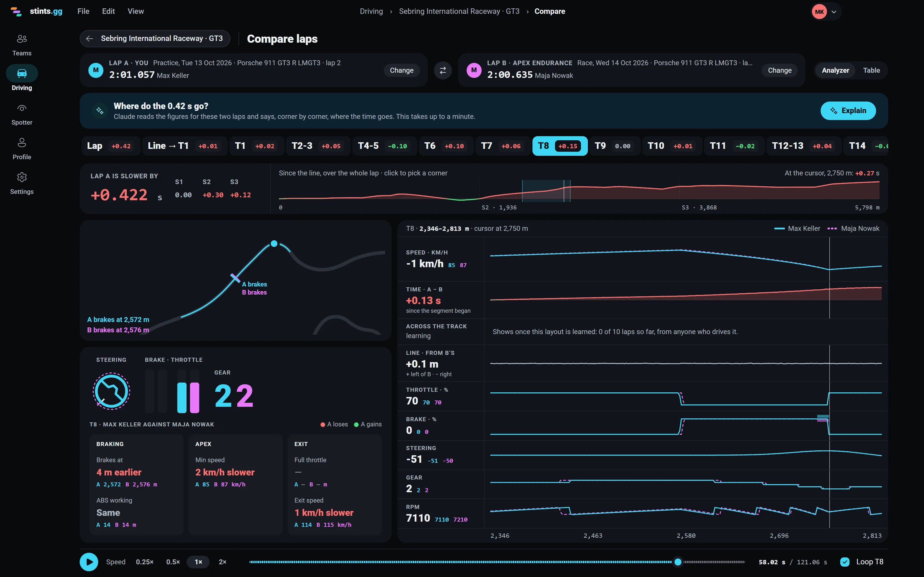Select the Driving car icon
924x577 pixels.
[x=22, y=73]
